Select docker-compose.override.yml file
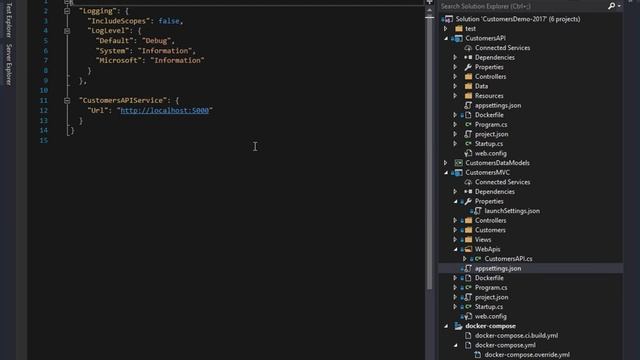The height and width of the screenshot is (360, 640). coord(527,355)
